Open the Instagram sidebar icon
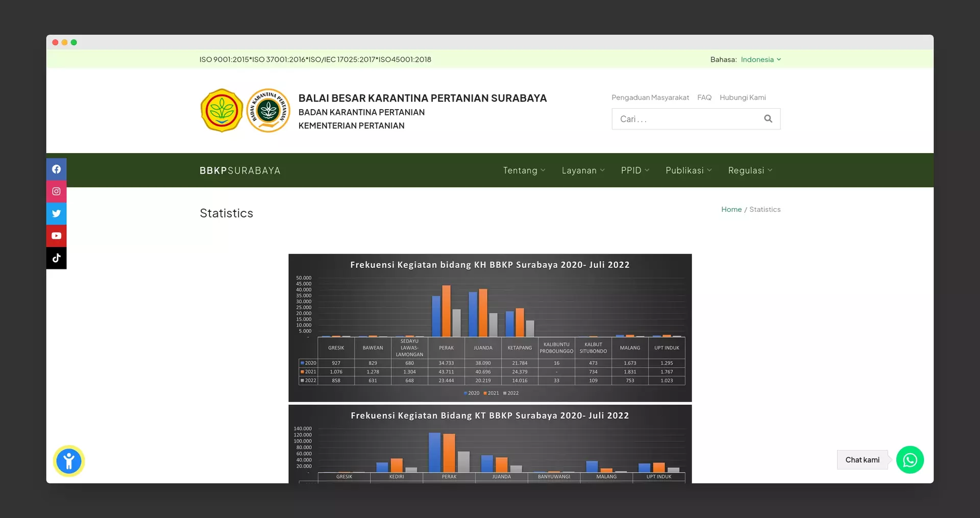980x518 pixels. [56, 191]
